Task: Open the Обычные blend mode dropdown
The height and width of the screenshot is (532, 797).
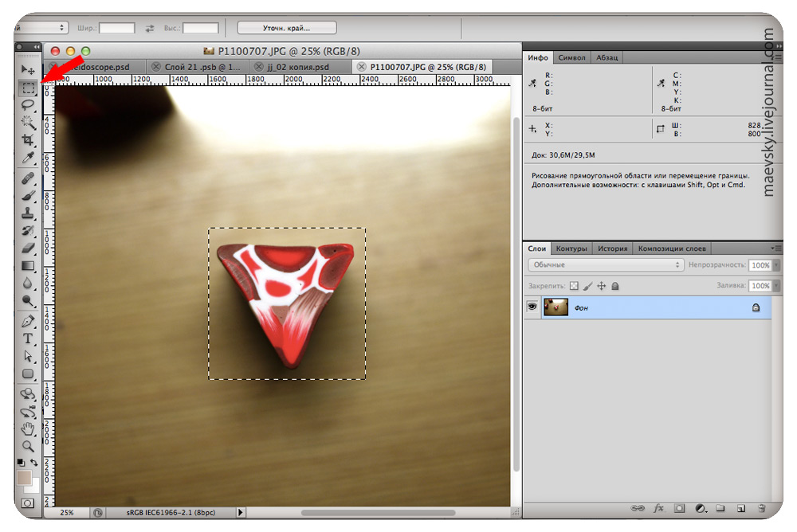Action: pyautogui.click(x=605, y=264)
